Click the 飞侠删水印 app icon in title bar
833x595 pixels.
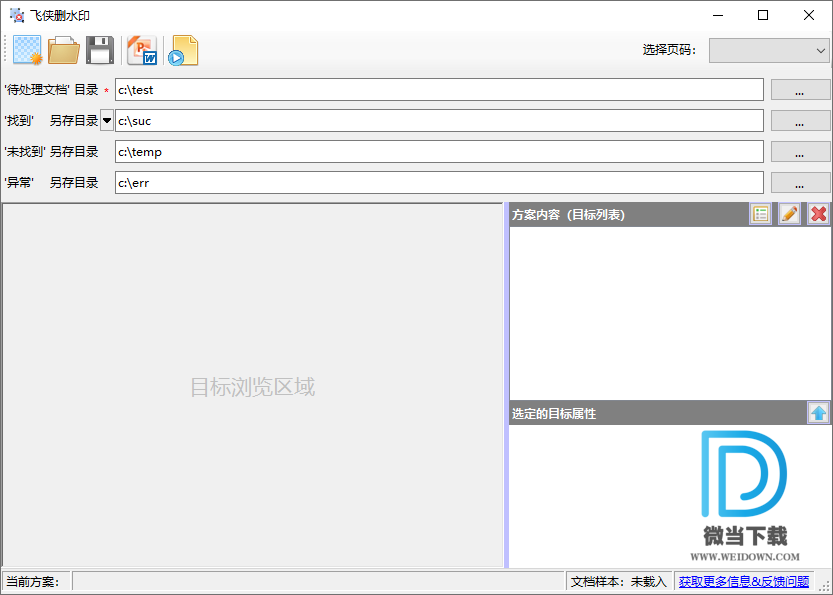click(x=17, y=15)
